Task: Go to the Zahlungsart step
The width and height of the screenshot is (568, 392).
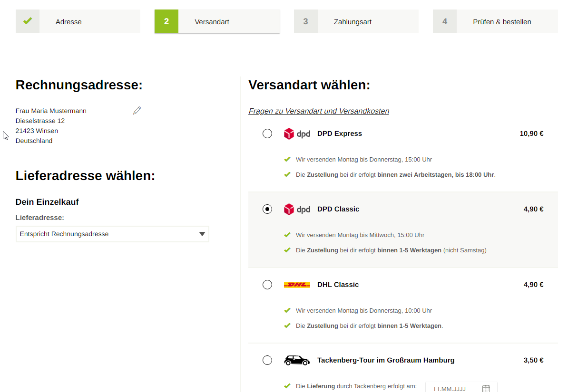Action: (x=356, y=21)
